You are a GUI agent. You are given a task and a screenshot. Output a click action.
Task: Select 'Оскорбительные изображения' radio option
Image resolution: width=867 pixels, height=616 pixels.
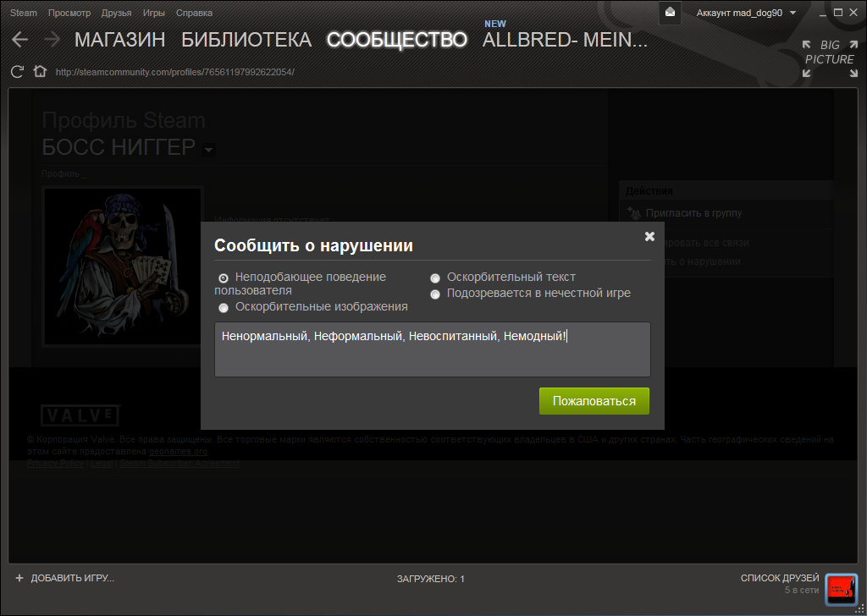pyautogui.click(x=224, y=308)
